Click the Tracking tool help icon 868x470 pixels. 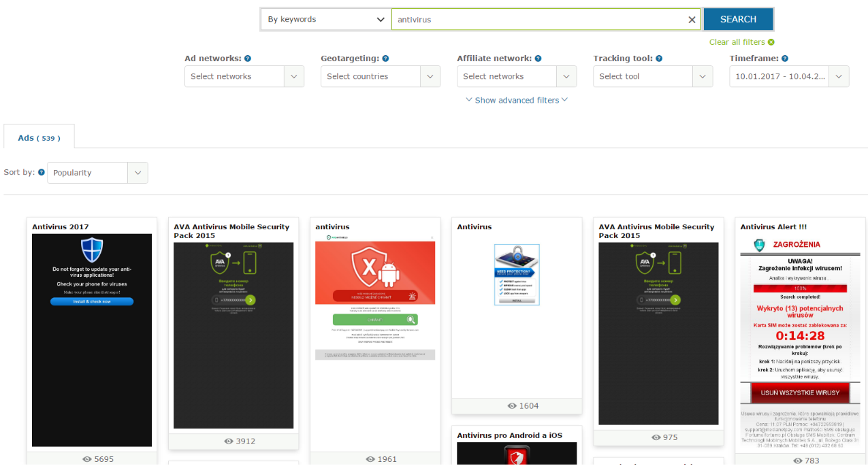659,58
